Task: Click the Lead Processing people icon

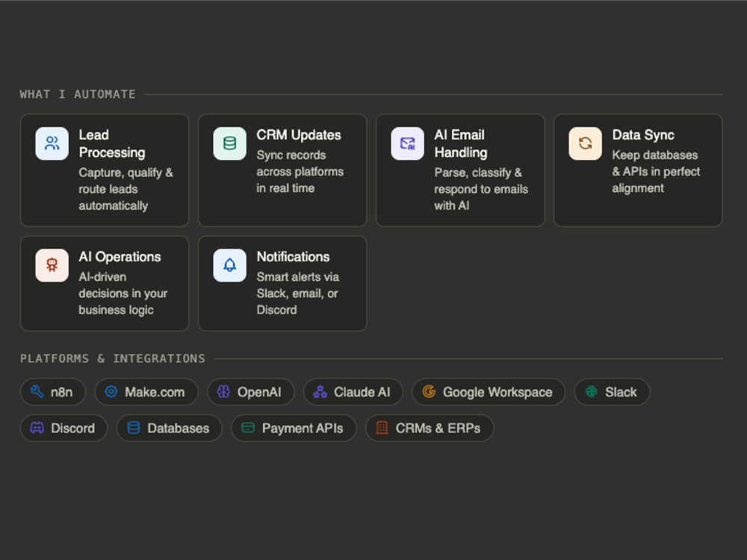Action: (52, 143)
